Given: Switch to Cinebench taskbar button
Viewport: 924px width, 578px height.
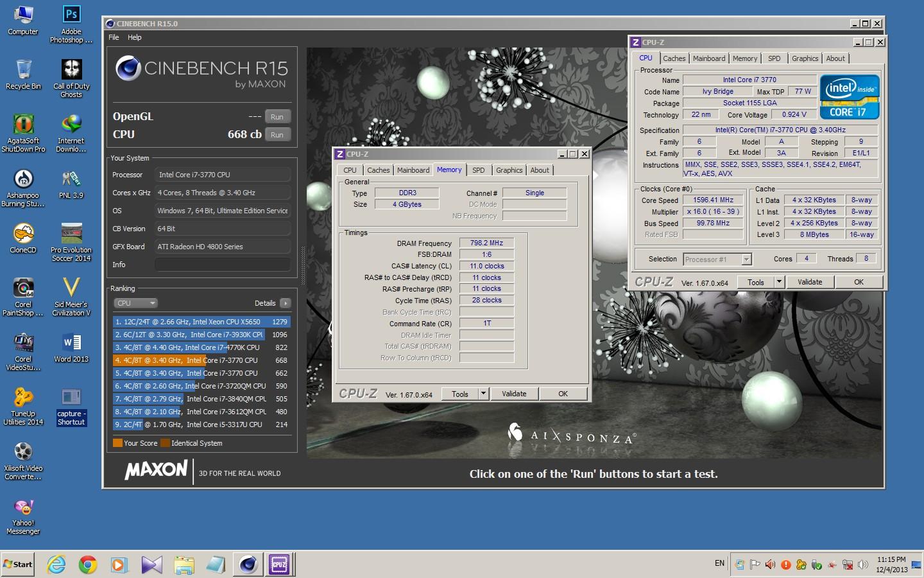Looking at the screenshot, I should (248, 565).
